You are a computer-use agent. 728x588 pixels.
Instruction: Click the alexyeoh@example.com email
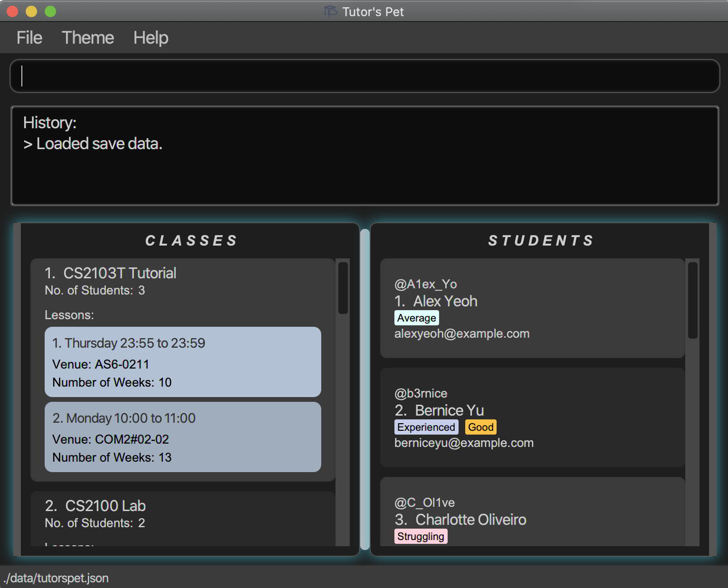tap(462, 333)
